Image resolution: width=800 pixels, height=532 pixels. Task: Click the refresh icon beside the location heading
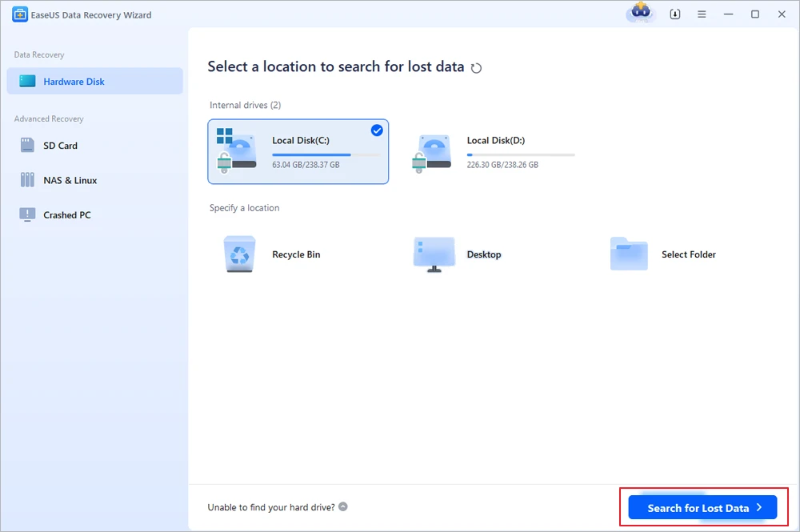(x=477, y=68)
